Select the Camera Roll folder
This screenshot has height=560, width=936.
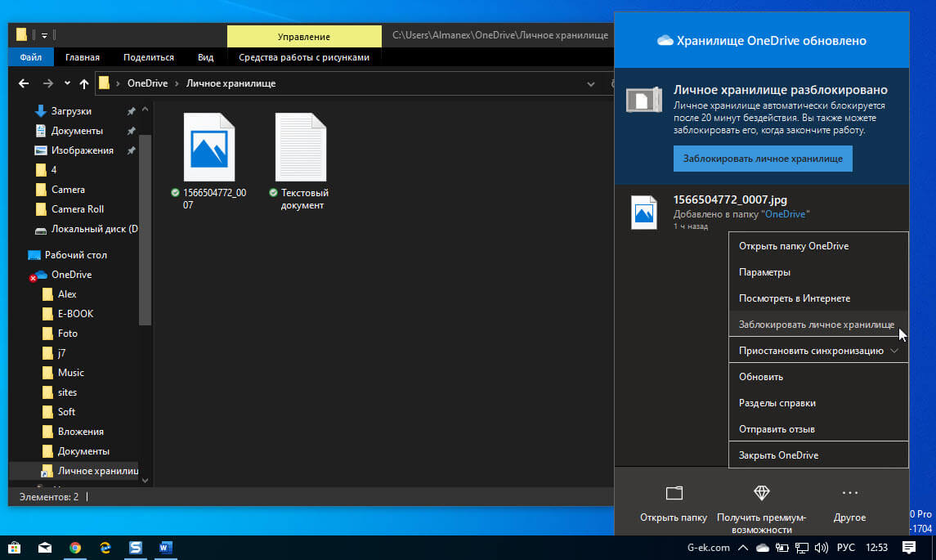[x=77, y=209]
